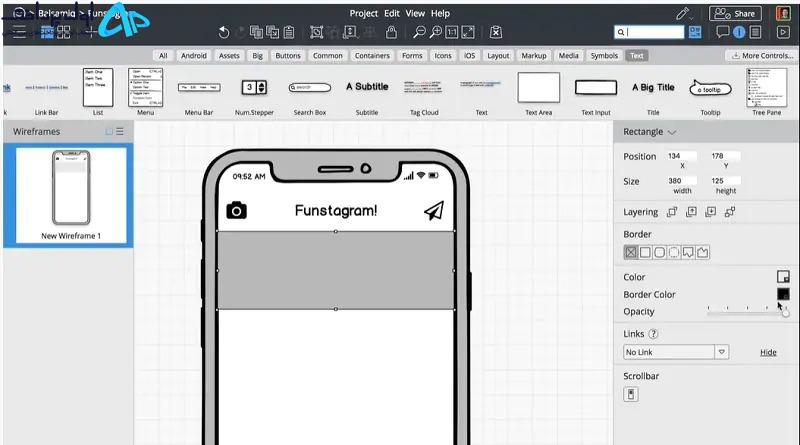This screenshot has width=800, height=445.
Task: Switch navigator to thumbnail view icon
Action: (x=109, y=132)
